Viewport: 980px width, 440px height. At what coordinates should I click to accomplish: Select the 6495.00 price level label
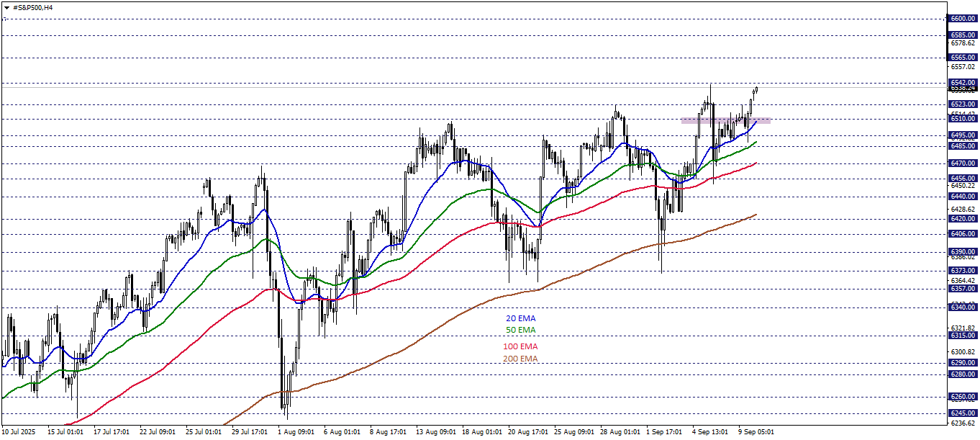963,135
